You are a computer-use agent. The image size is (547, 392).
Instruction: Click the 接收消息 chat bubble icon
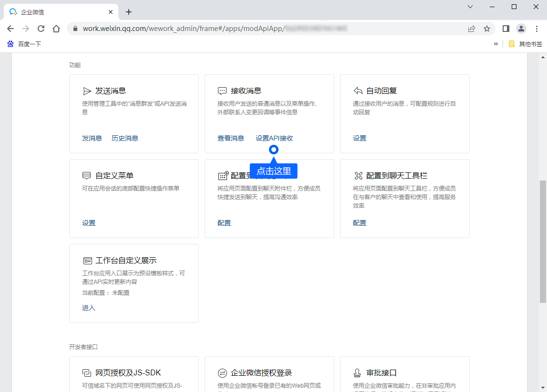pyautogui.click(x=222, y=91)
